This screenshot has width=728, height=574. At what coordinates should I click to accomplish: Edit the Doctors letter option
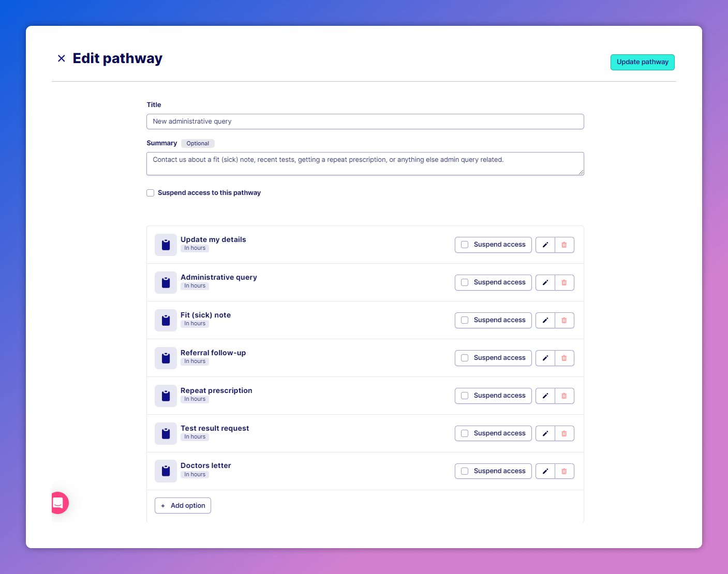[x=545, y=471]
